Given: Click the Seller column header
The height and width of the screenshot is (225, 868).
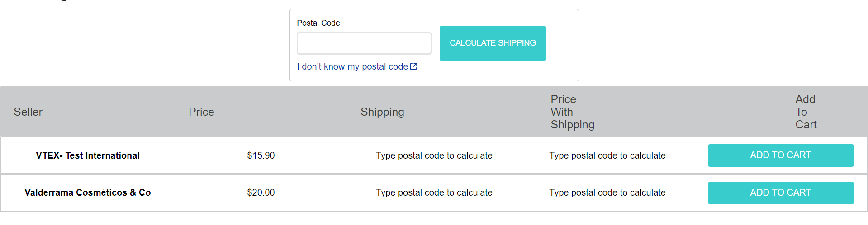Looking at the screenshot, I should pyautogui.click(x=28, y=112).
